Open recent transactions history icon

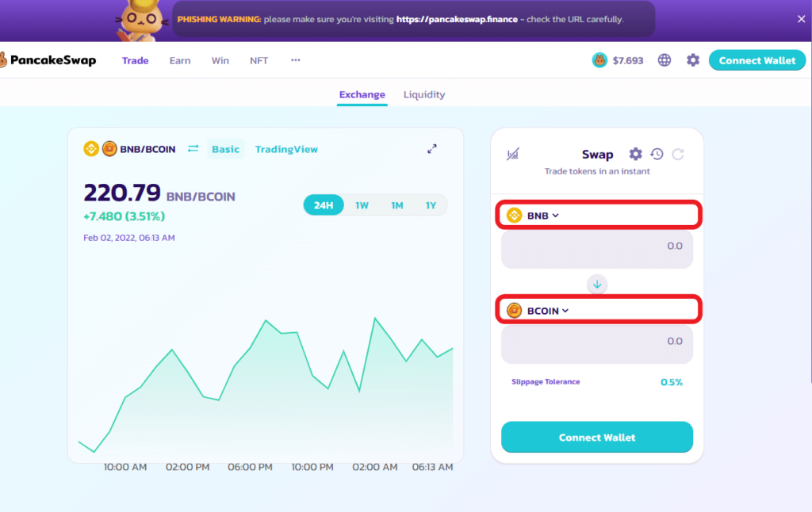(657, 154)
